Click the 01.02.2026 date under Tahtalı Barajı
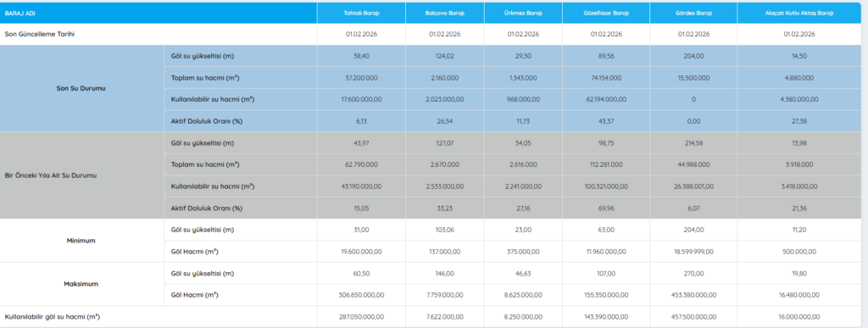868x328 pixels. tap(361, 34)
